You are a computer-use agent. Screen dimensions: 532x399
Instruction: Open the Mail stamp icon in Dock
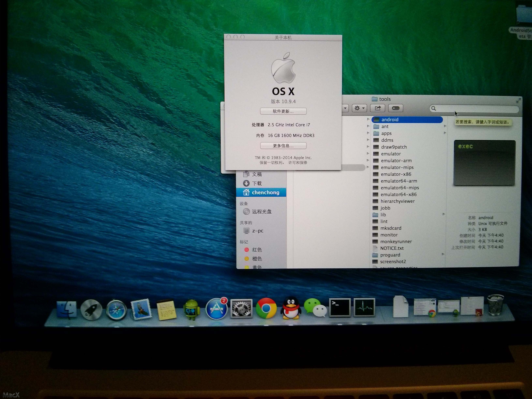[x=141, y=309]
